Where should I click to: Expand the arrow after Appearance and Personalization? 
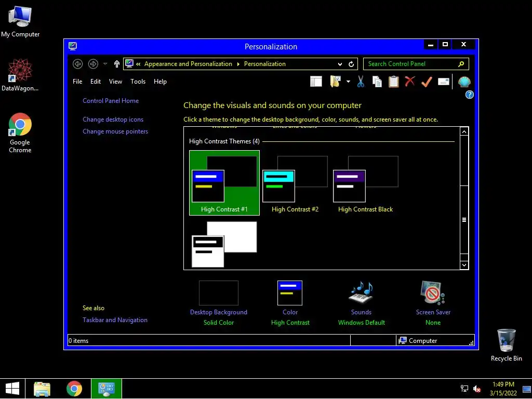coord(238,64)
